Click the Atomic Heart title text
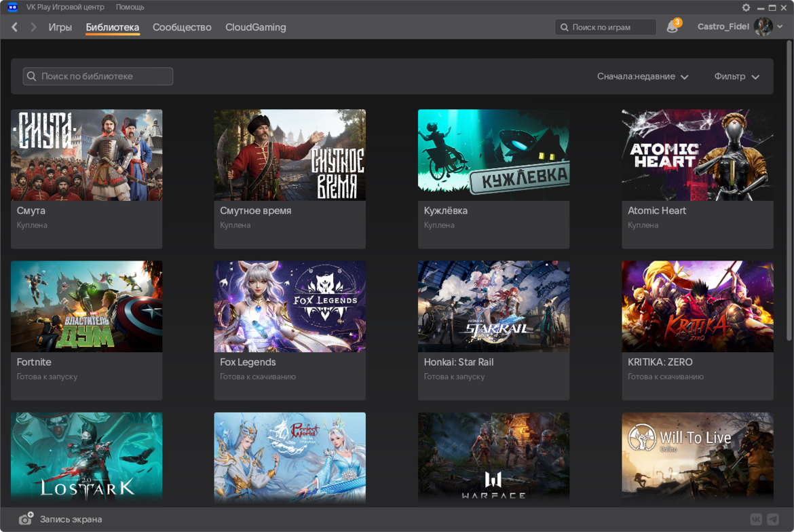This screenshot has width=794, height=532. (657, 210)
